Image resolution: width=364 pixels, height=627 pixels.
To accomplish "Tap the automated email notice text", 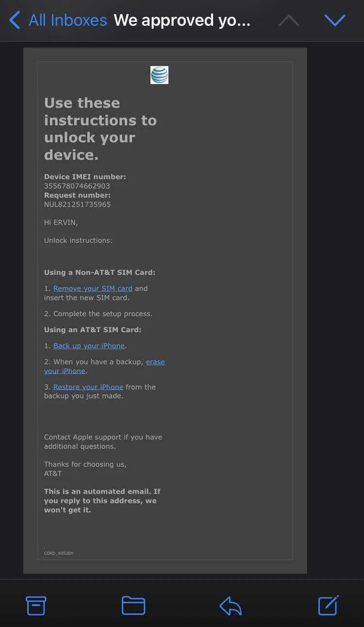I will coord(102,501).
